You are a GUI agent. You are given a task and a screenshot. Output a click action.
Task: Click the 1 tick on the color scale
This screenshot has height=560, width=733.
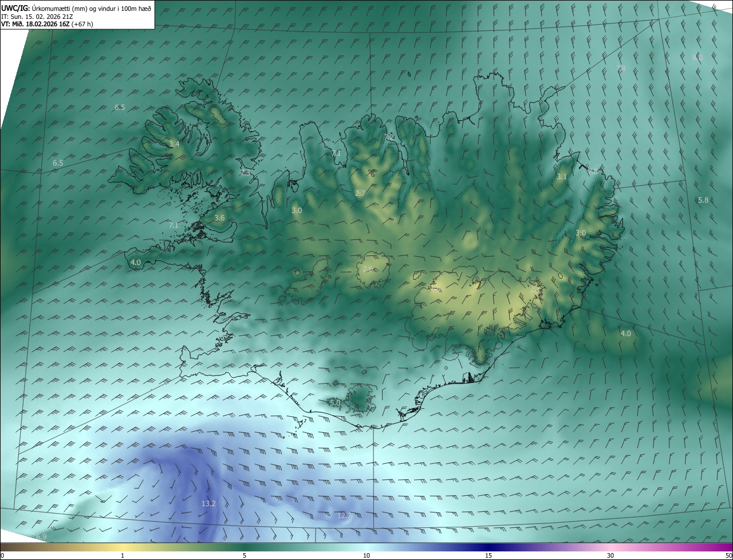(123, 556)
